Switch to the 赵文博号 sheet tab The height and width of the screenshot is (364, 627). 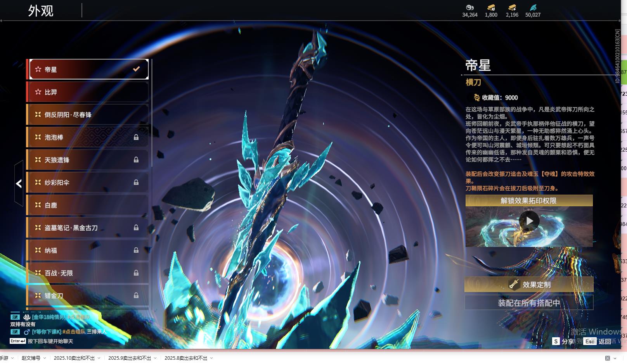coord(31,358)
